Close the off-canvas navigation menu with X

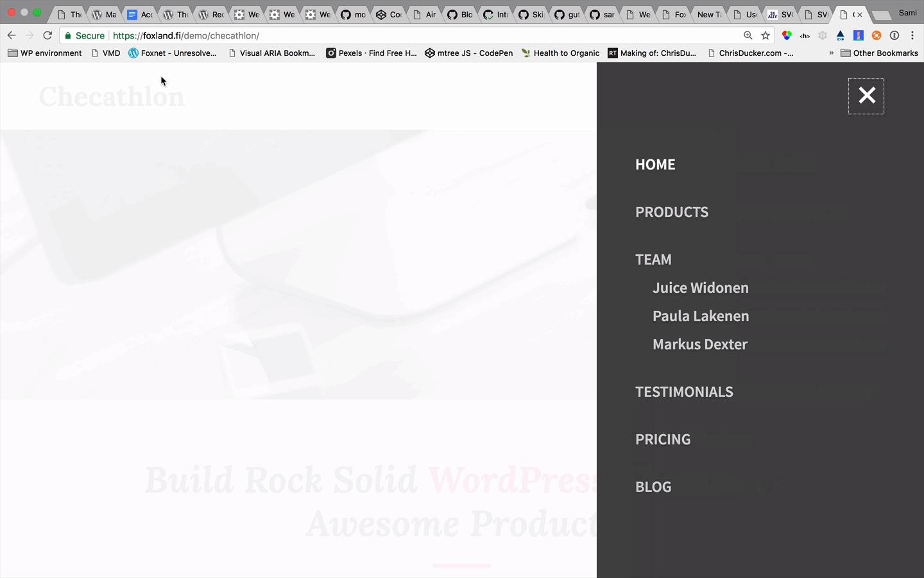click(x=866, y=96)
